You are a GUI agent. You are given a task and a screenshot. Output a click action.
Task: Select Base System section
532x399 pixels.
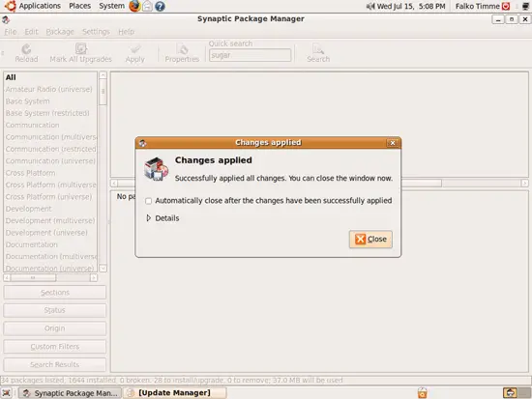[50, 101]
